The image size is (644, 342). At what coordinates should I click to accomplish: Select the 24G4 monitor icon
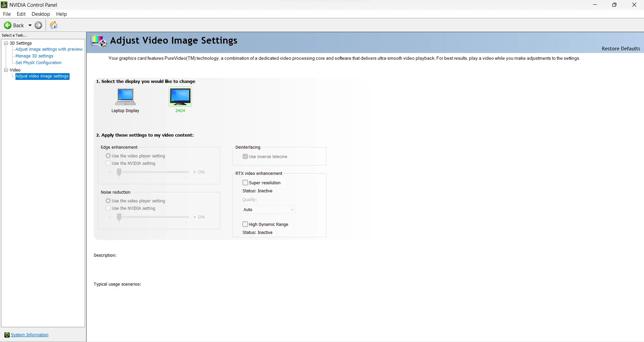pos(180,97)
